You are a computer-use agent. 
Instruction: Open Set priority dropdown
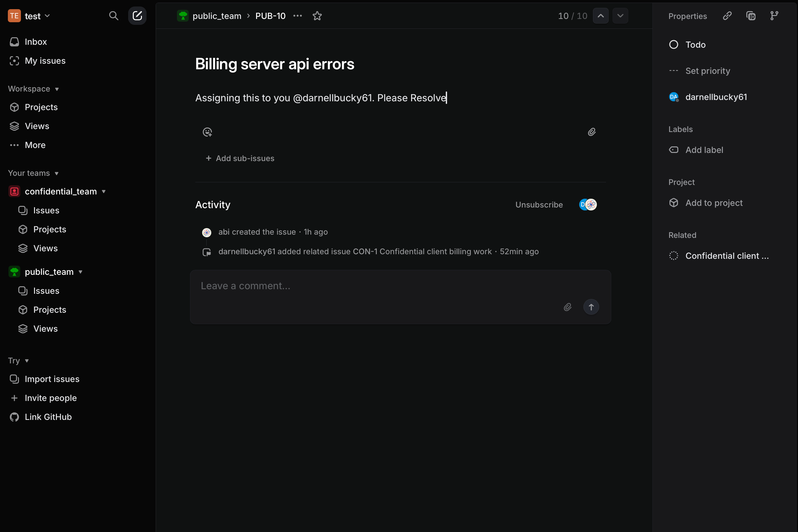click(707, 71)
